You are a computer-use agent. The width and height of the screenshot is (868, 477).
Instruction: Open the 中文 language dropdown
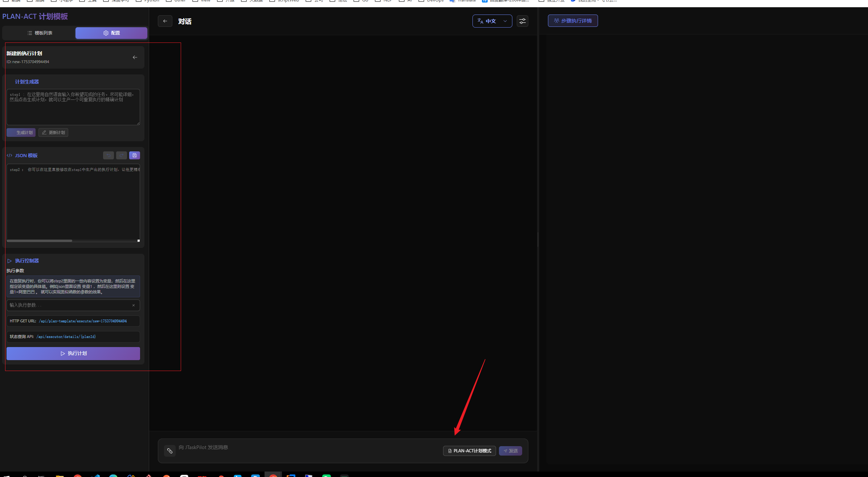pos(491,21)
